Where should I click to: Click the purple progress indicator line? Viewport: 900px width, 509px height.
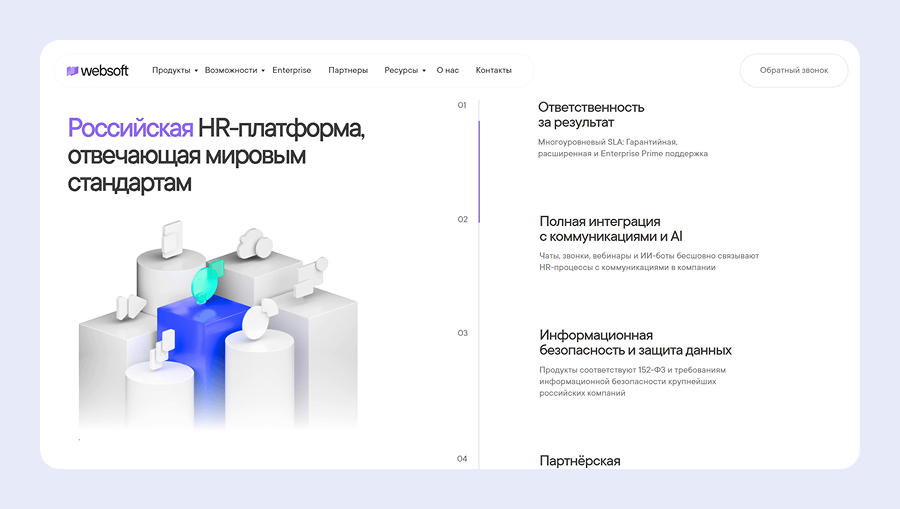pos(479,171)
